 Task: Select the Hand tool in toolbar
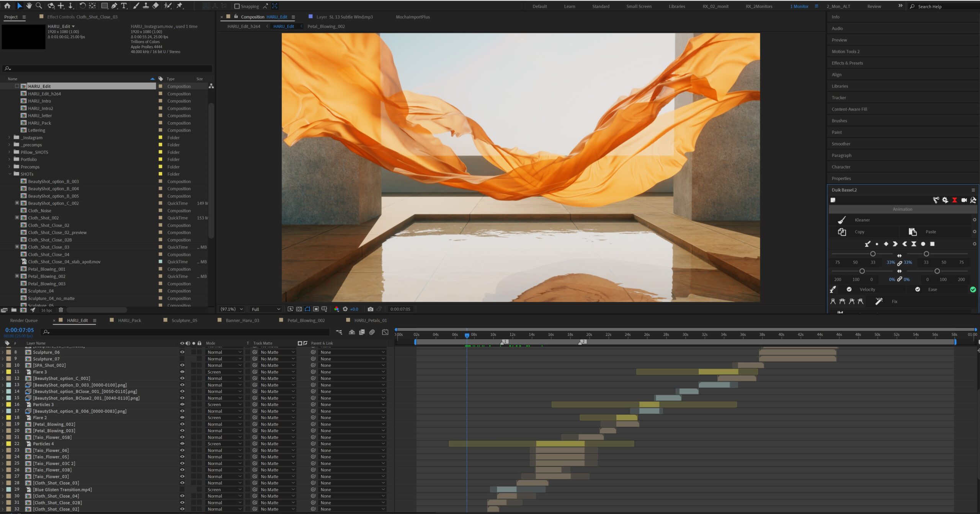[x=29, y=6]
